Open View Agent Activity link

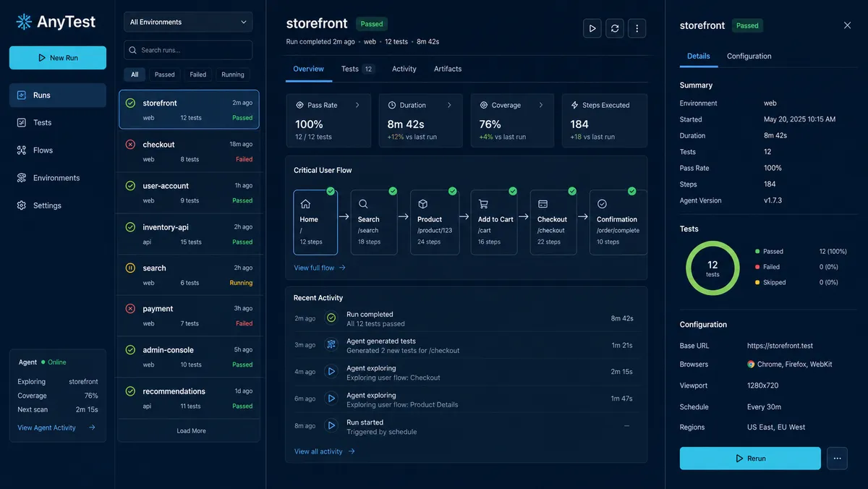pyautogui.click(x=56, y=428)
